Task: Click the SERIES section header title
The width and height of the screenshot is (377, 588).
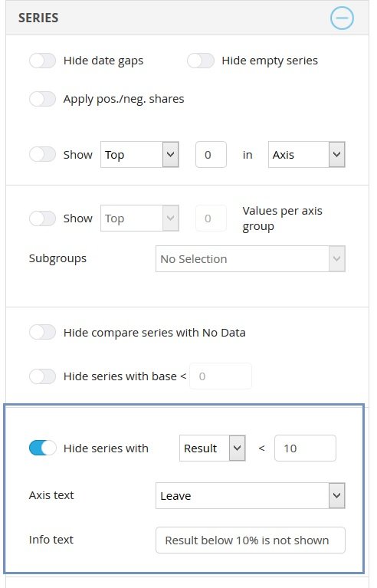Action: click(38, 18)
